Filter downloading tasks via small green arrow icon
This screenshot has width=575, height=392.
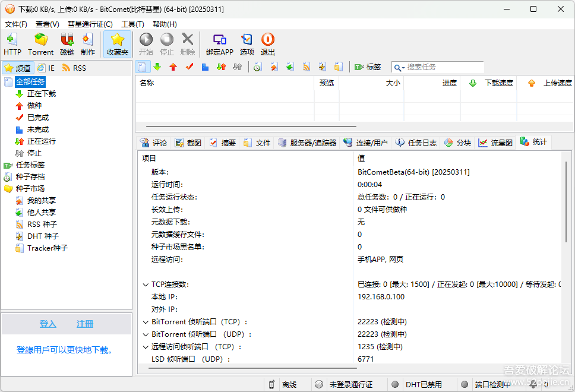[157, 67]
